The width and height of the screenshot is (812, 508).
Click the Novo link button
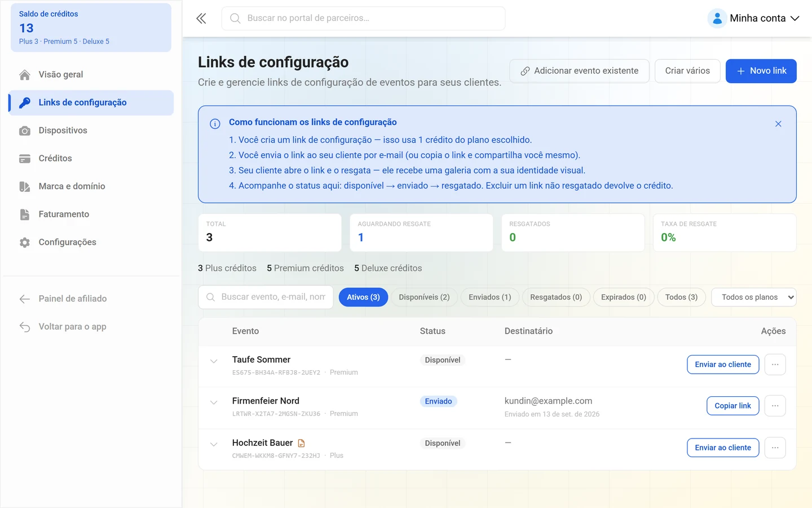(761, 71)
